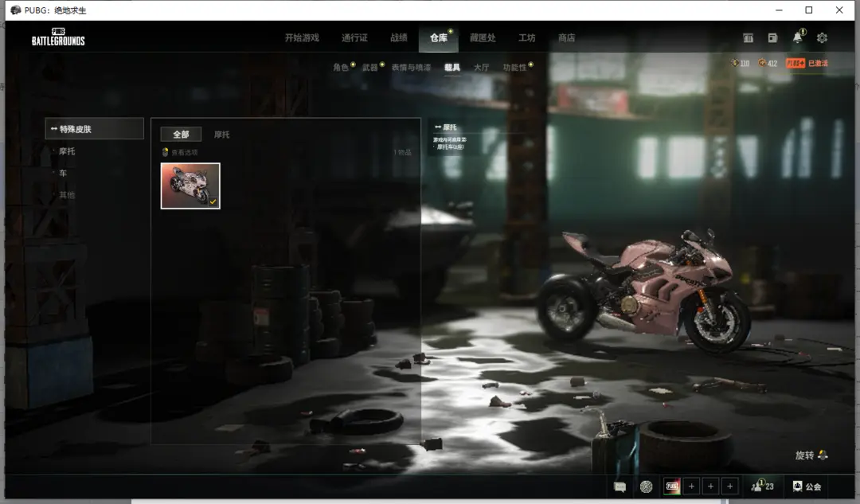Screen dimensions: 860x504
Task: Click the 1 物品 item count
Action: 402,152
